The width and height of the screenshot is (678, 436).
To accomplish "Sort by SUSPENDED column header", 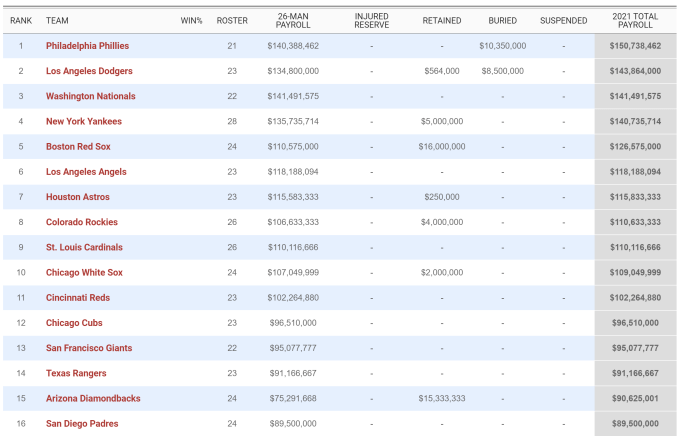I will pos(563,21).
